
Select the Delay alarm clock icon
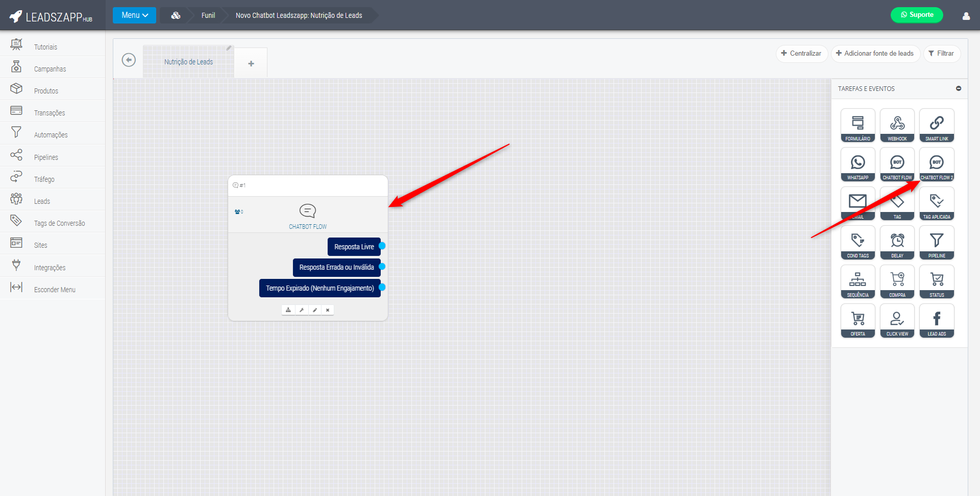(897, 242)
